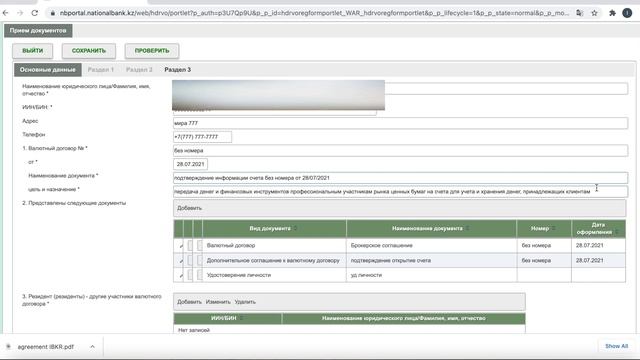Open the browser Extensions puzzle icon
Image resolution: width=640 pixels, height=360 pixels.
click(612, 13)
